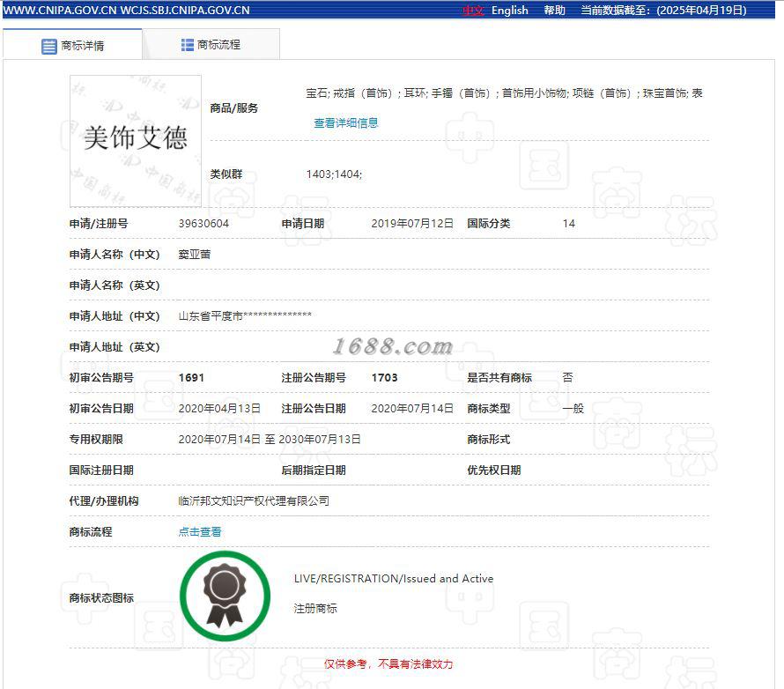784x689 pixels.
Task: Select trademark type value 一般
Action: pos(573,409)
